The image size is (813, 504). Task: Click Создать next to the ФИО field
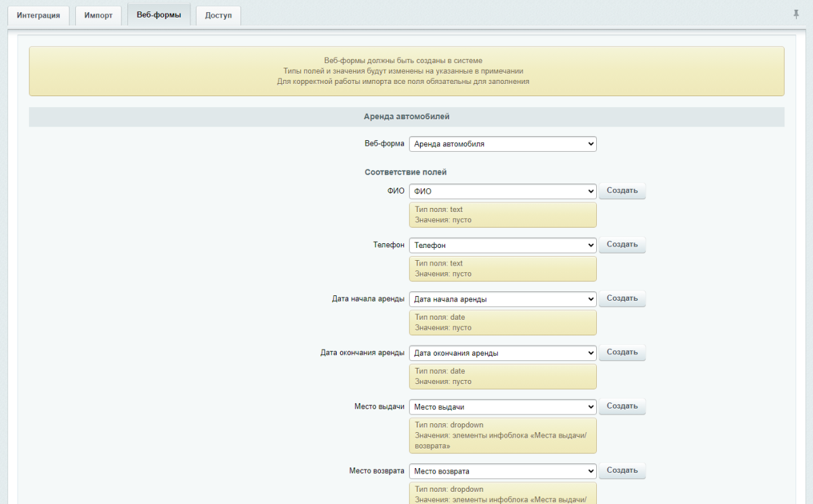(x=621, y=190)
